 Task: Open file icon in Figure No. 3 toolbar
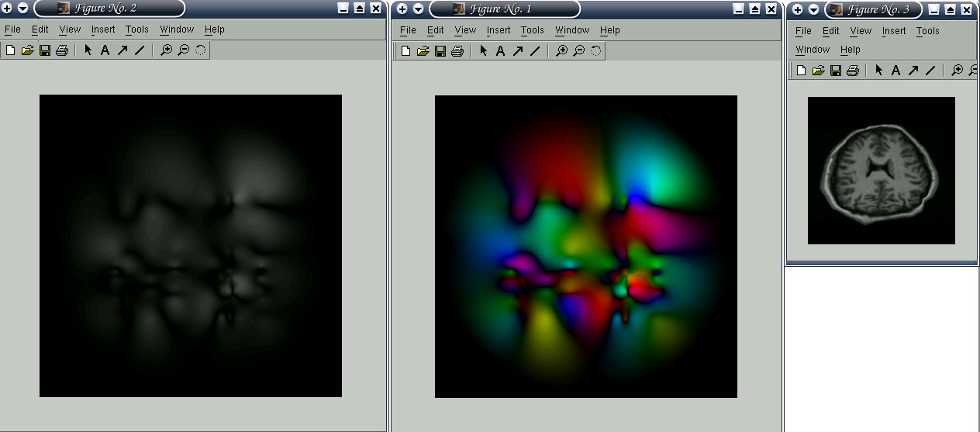point(818,71)
